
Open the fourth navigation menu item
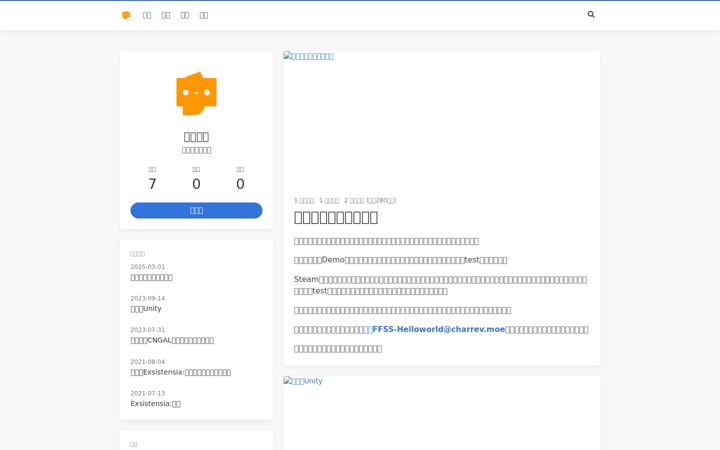pos(204,15)
